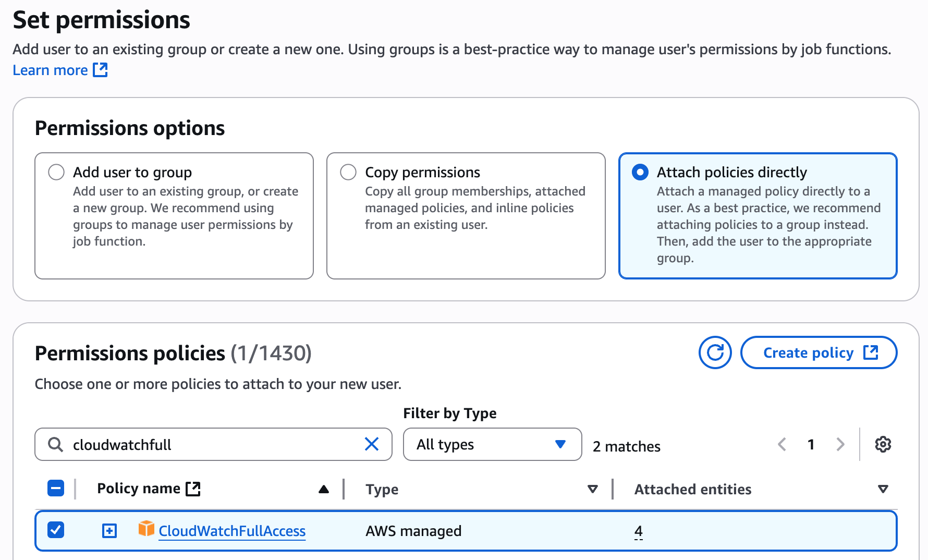Image resolution: width=928 pixels, height=560 pixels.
Task: Click the Create policy button
Action: [x=819, y=352]
